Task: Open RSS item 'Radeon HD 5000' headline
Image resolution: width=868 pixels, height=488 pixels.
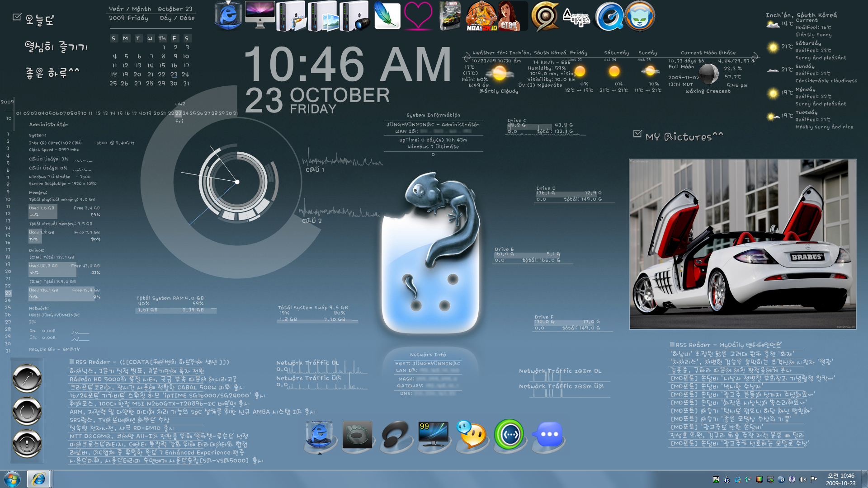Action: pyautogui.click(x=153, y=379)
